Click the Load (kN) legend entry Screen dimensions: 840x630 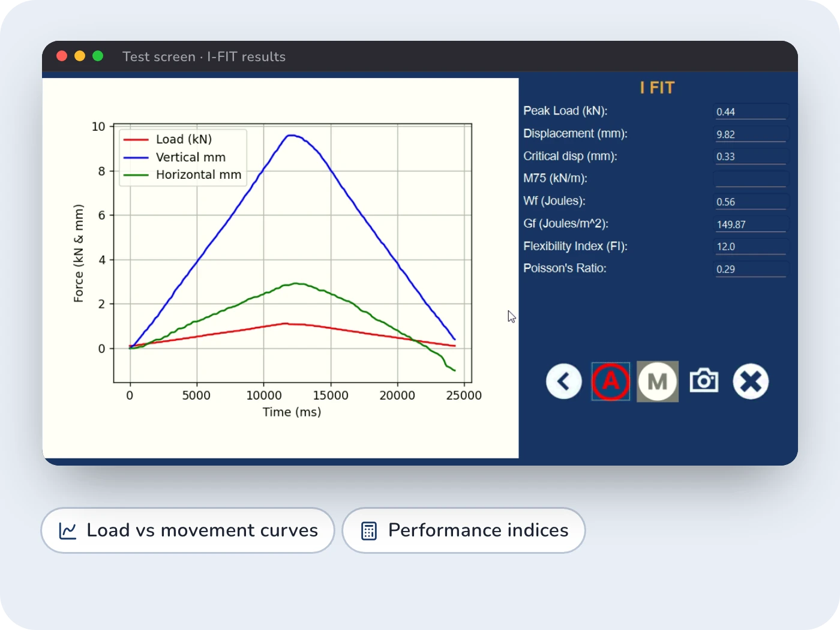[168, 139]
